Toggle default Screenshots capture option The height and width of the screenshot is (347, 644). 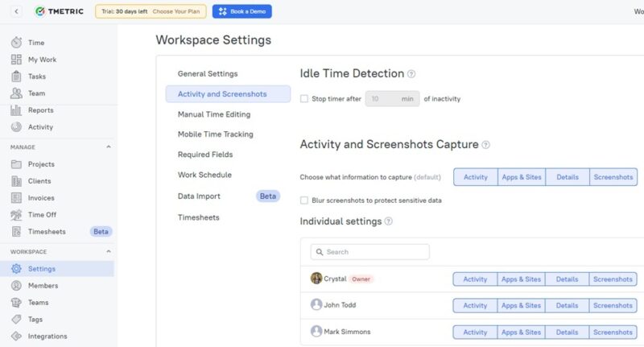click(x=613, y=177)
